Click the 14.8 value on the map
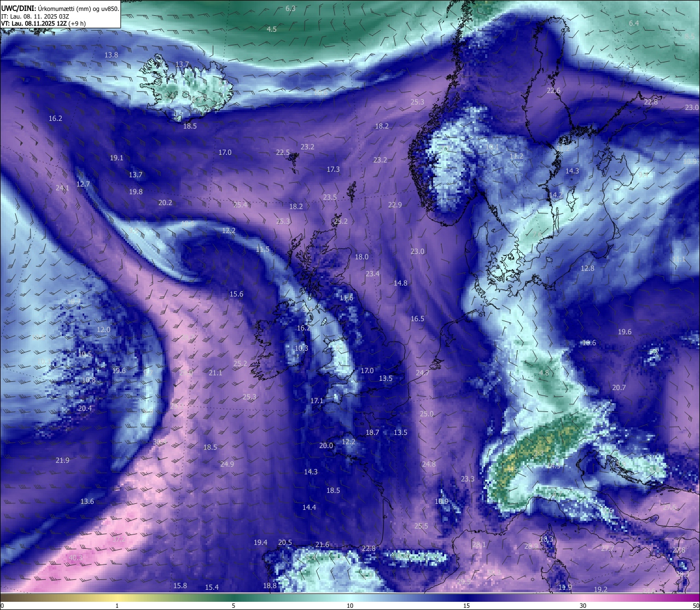Viewport: 700px width, 610px height. 400,283
